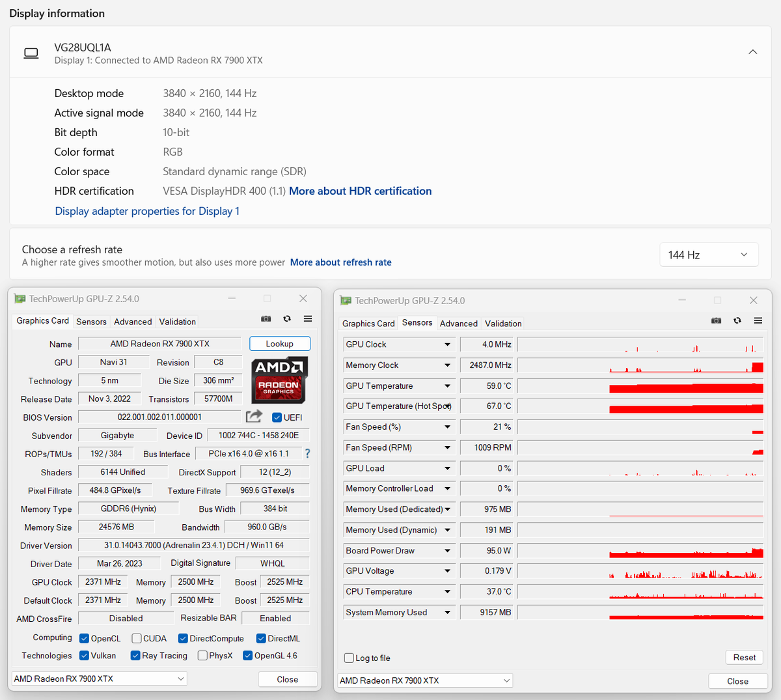Click the GPU Name field AMD Radeon RX 7900 XTX
781x700 pixels.
(x=160, y=344)
